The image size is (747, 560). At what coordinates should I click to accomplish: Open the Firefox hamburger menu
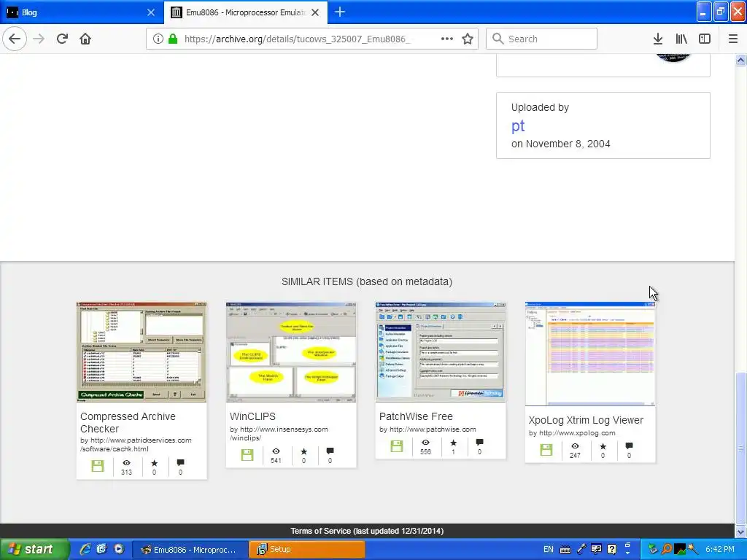point(733,39)
